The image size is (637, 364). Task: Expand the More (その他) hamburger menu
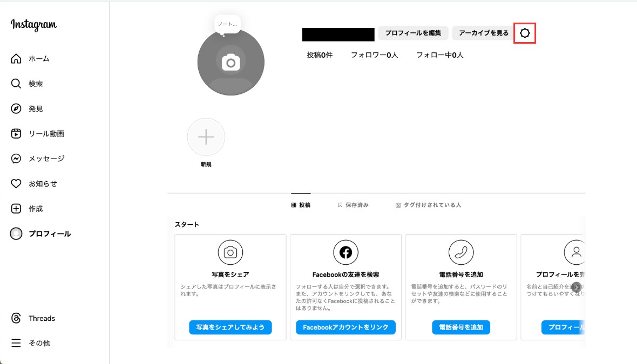tap(17, 343)
